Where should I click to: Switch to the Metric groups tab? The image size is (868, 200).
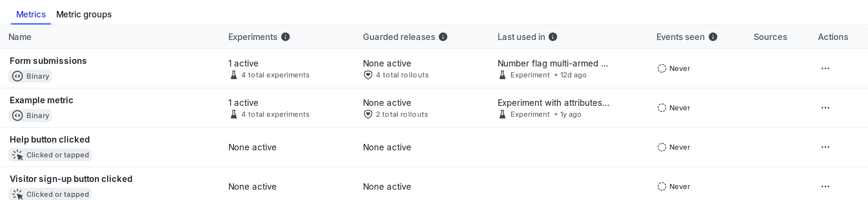click(x=84, y=14)
